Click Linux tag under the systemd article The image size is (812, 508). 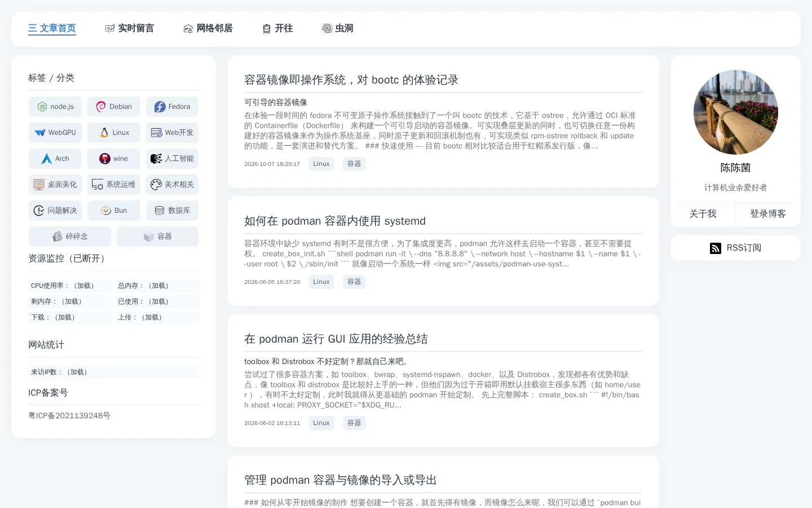pos(321,282)
